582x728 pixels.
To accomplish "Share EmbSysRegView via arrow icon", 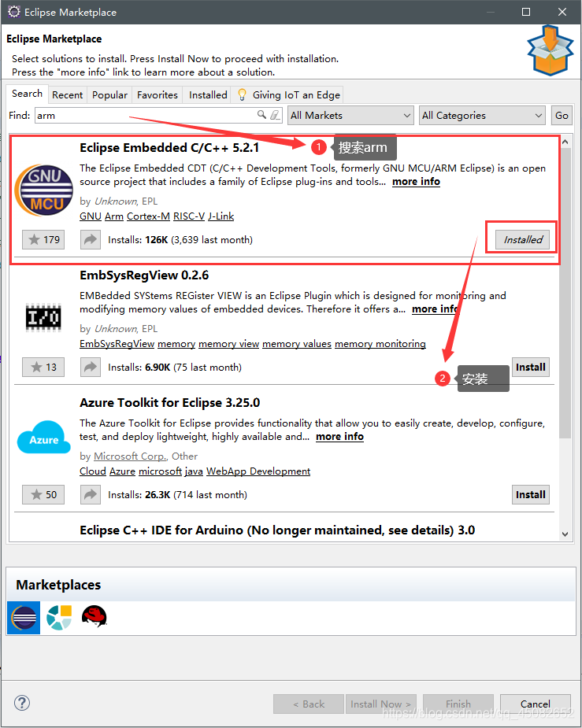I will [x=90, y=368].
